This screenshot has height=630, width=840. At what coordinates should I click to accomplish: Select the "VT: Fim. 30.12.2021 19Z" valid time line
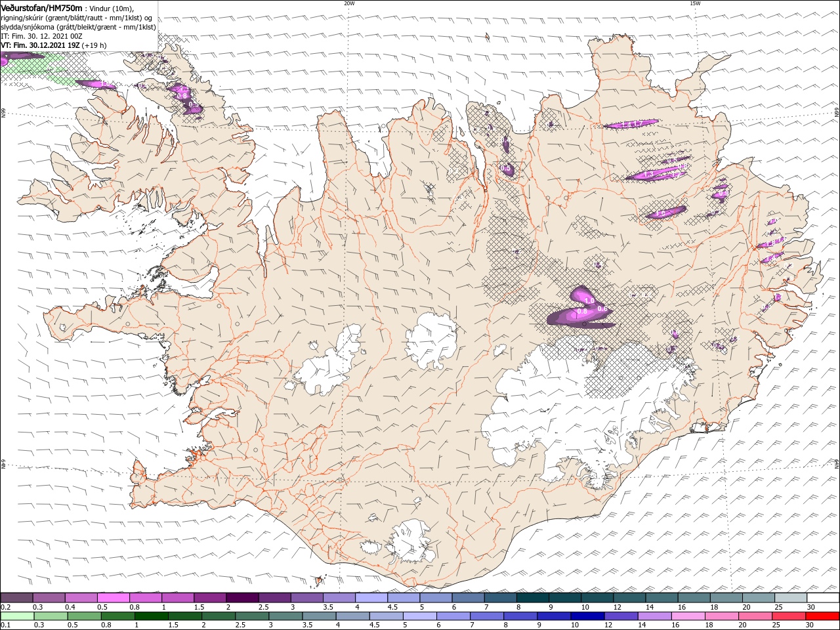[x=41, y=45]
